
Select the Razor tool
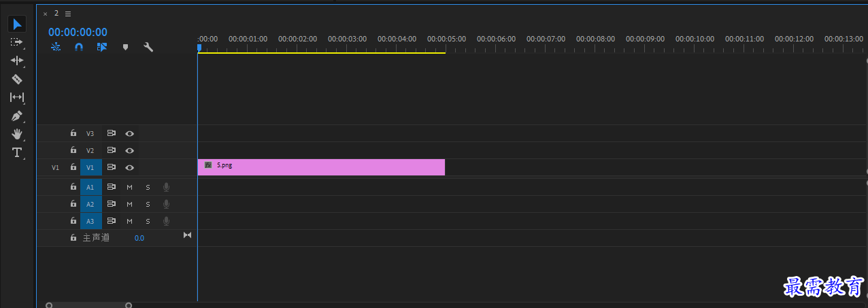coord(17,79)
